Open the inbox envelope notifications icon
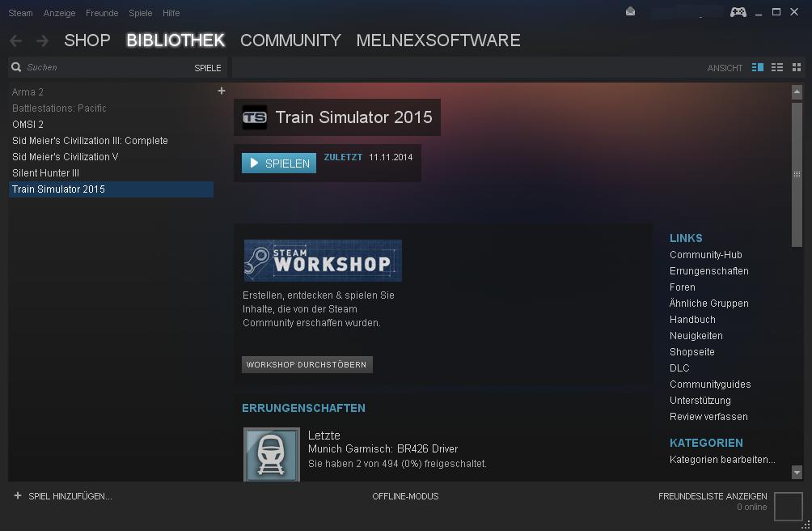 click(630, 11)
